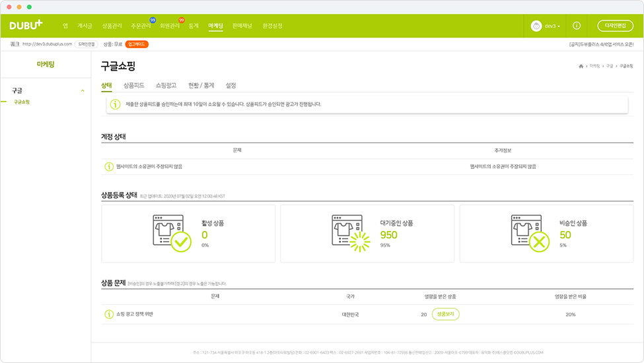Click the 영향을 받은 상품 column header

[x=441, y=296]
